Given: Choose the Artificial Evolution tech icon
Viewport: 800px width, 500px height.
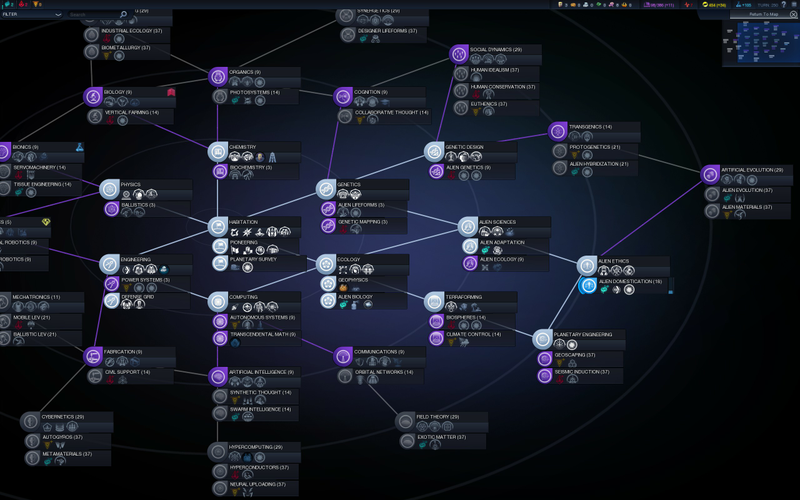Looking at the screenshot, I should 710,175.
